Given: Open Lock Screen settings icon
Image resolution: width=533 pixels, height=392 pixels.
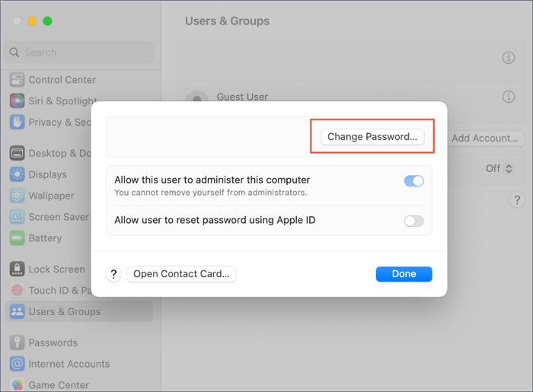Looking at the screenshot, I should click(x=17, y=269).
